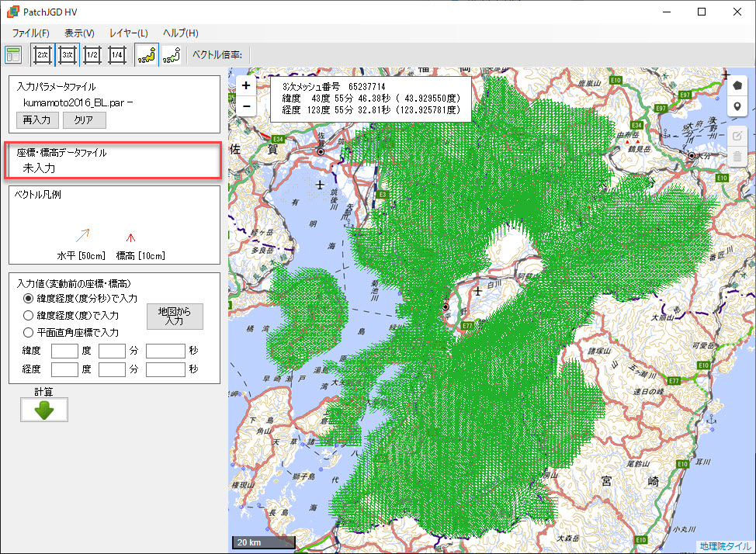The height and width of the screenshot is (554, 756).
Task: Click the 標高 [10cm] legend label
Action: (x=140, y=255)
